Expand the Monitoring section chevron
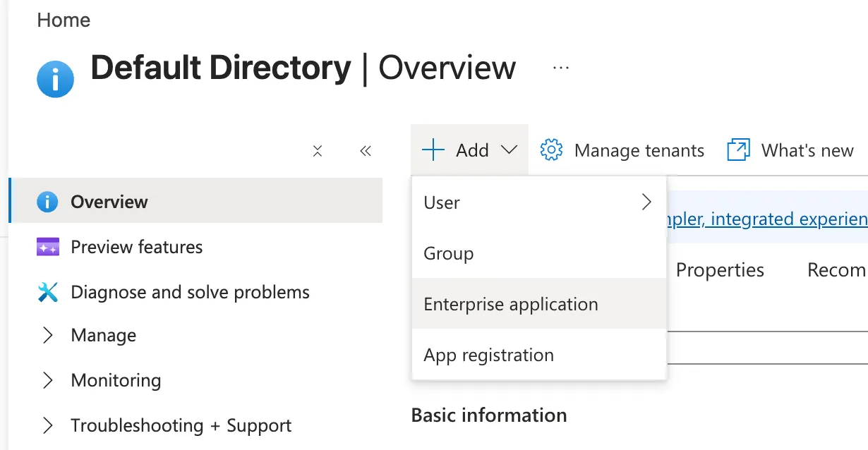 [47, 381]
